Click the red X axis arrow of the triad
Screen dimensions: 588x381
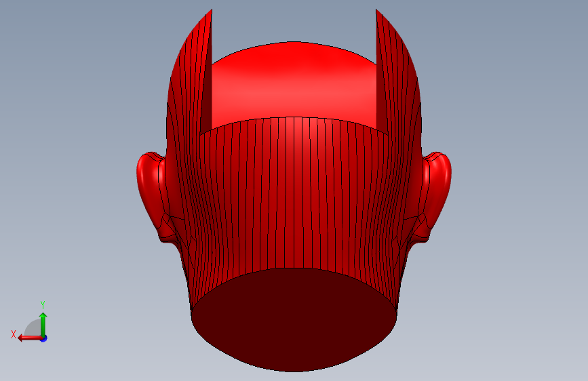(x=30, y=338)
